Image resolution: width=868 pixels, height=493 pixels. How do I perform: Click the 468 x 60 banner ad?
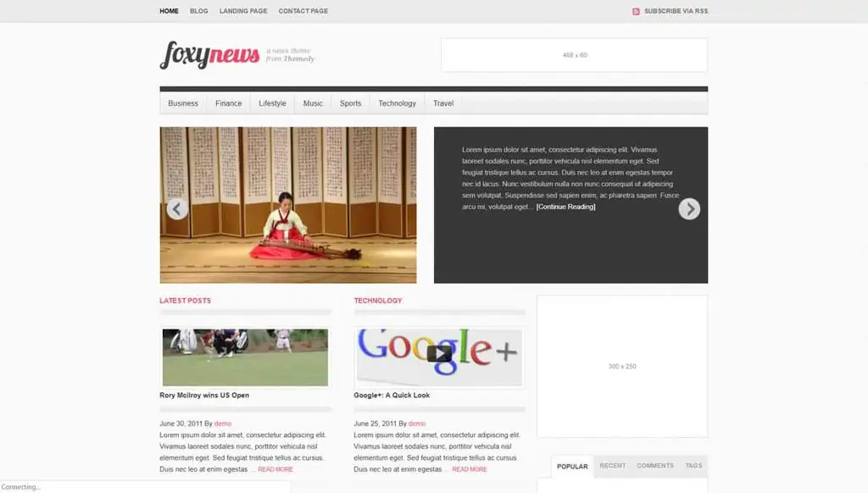pyautogui.click(x=574, y=55)
